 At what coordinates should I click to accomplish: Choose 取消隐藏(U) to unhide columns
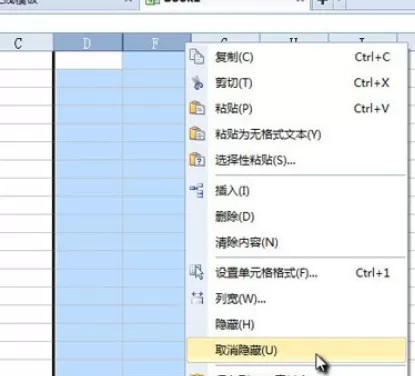(297, 350)
